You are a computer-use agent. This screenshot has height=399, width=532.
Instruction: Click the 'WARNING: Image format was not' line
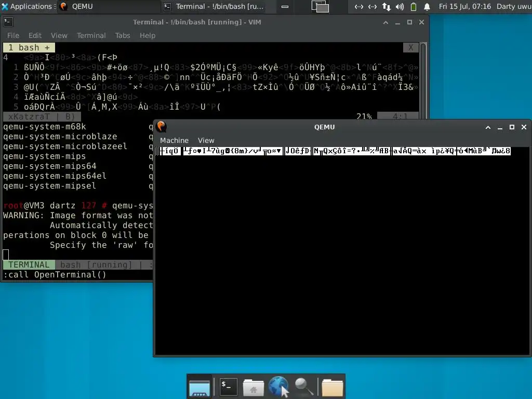[78, 216]
